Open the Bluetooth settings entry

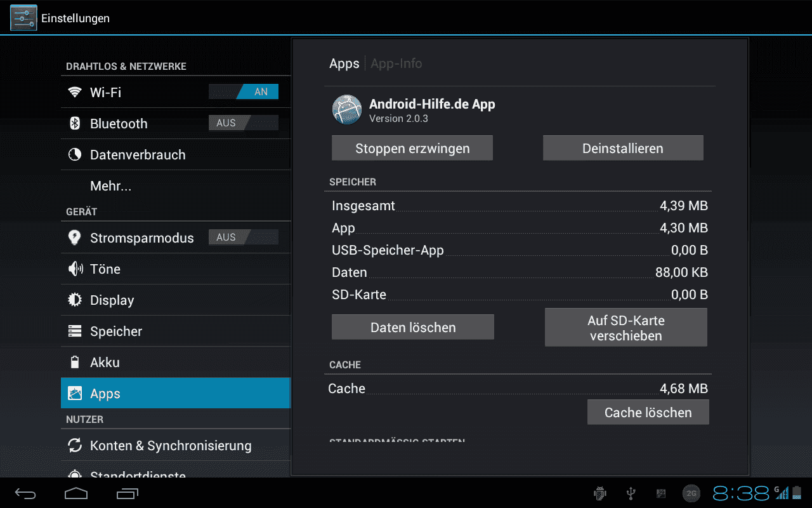coord(176,123)
